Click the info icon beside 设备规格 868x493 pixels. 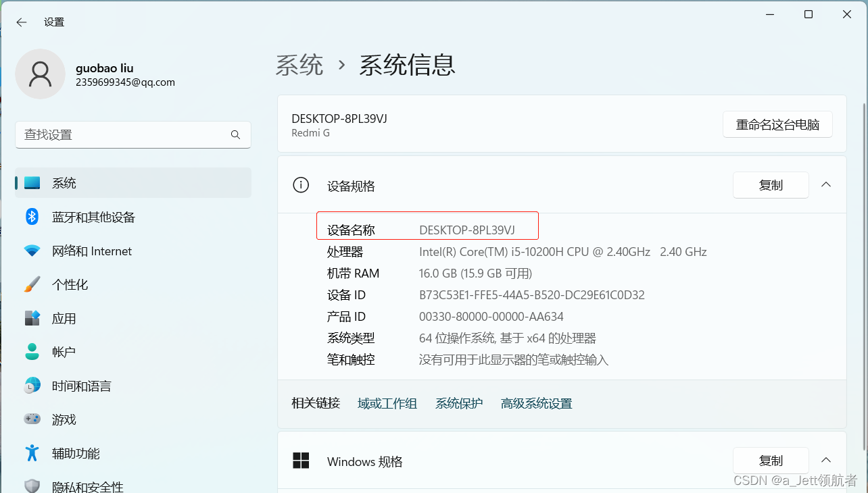[300, 185]
